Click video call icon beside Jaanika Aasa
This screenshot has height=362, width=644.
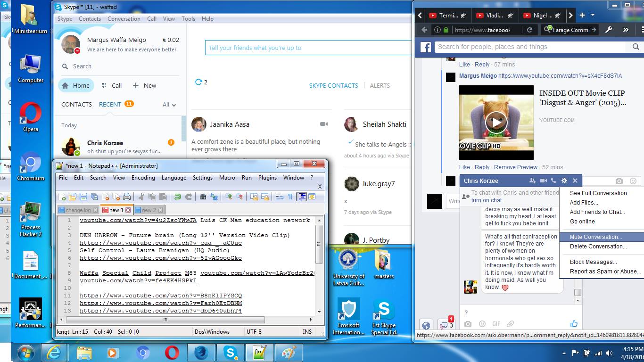[324, 124]
